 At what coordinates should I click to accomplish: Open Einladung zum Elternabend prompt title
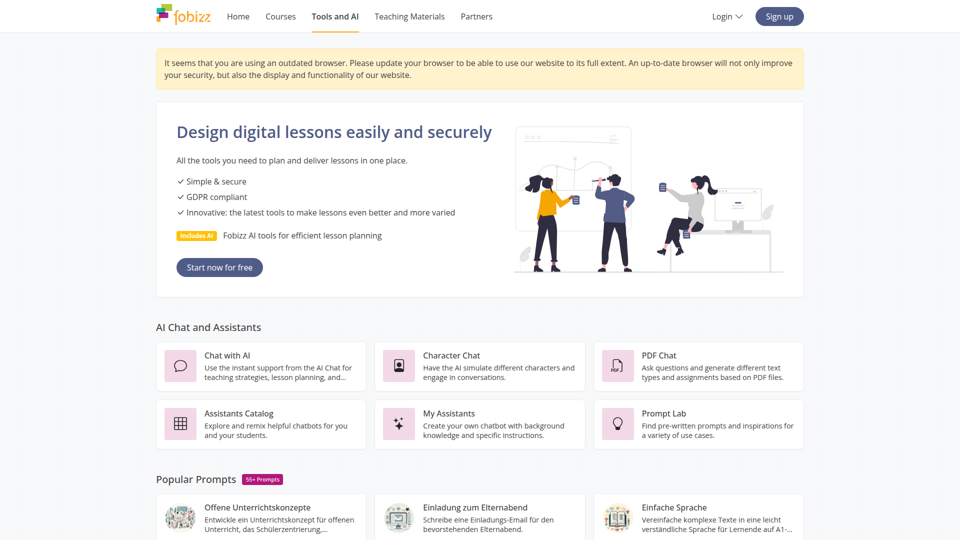pyautogui.click(x=475, y=508)
